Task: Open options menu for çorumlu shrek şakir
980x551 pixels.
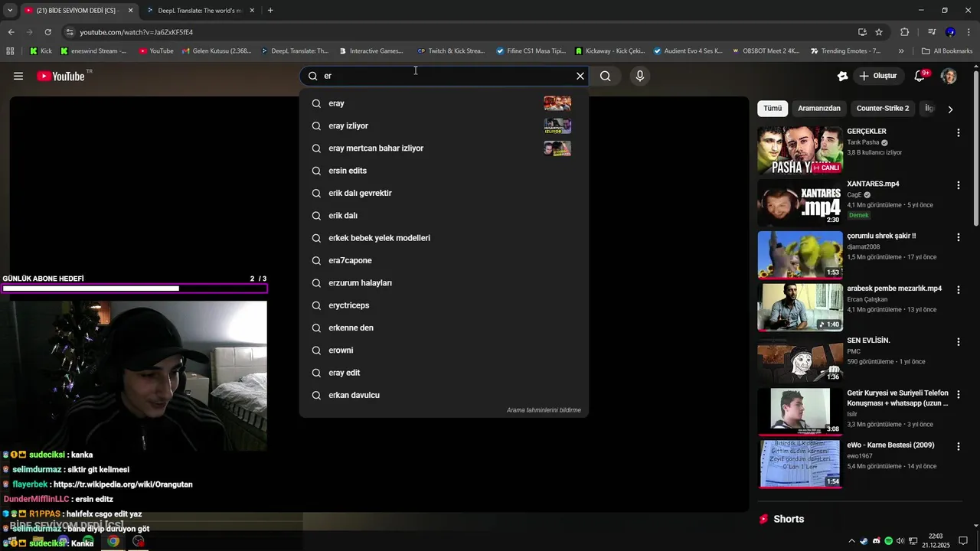Action: pos(958,237)
